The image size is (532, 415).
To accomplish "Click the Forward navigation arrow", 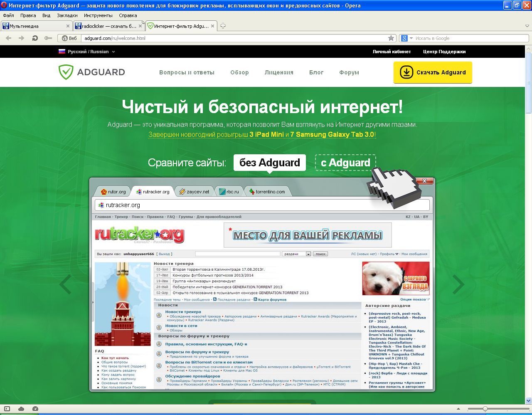I will (x=21, y=38).
